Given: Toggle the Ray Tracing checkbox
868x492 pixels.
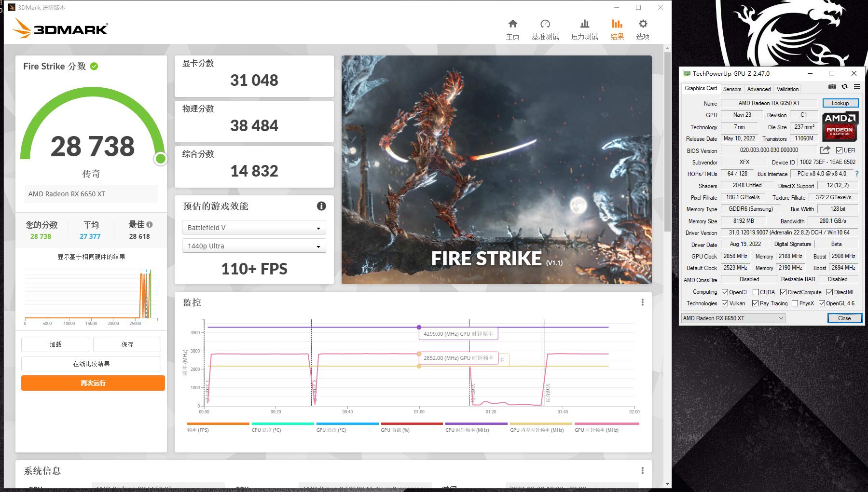Looking at the screenshot, I should [x=755, y=303].
